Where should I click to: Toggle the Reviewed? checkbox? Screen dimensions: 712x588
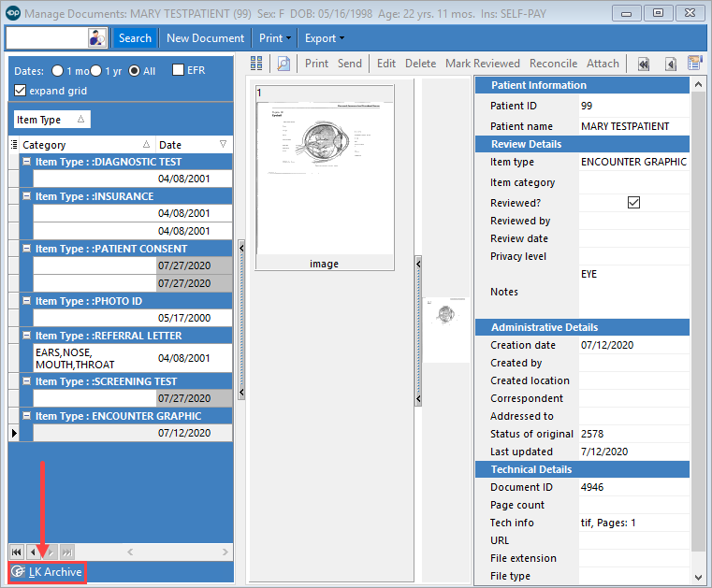coord(633,202)
